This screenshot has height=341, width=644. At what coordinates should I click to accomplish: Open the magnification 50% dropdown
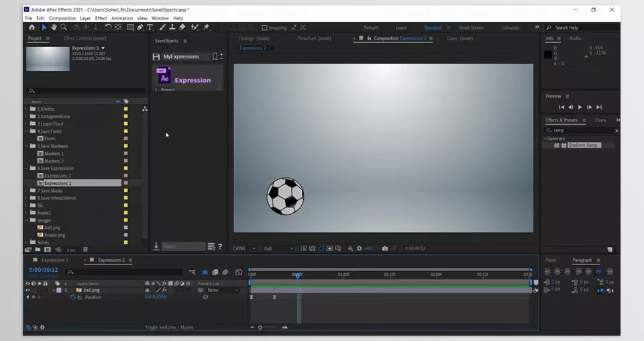tap(244, 248)
